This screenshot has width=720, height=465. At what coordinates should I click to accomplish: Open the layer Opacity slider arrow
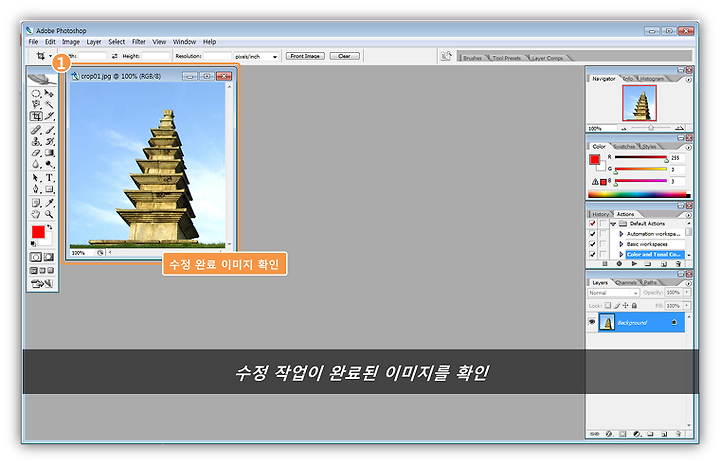687,292
